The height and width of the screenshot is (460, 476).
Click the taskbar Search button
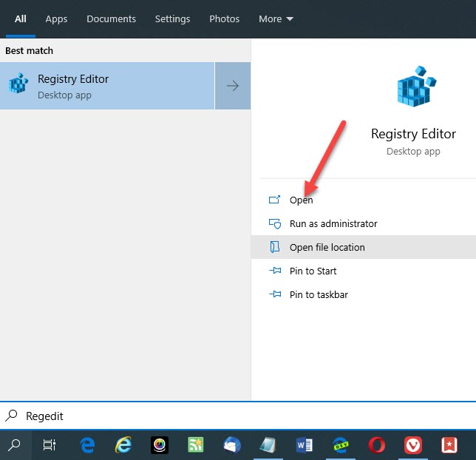click(14, 445)
